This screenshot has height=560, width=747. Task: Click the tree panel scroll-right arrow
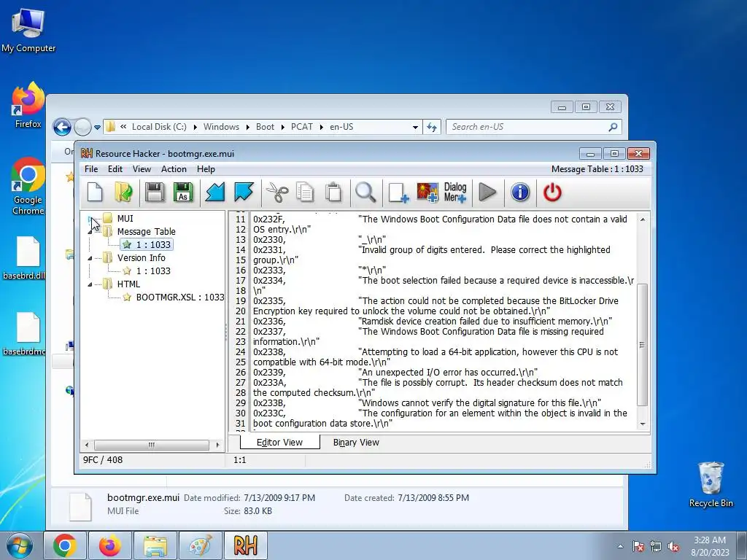point(217,445)
